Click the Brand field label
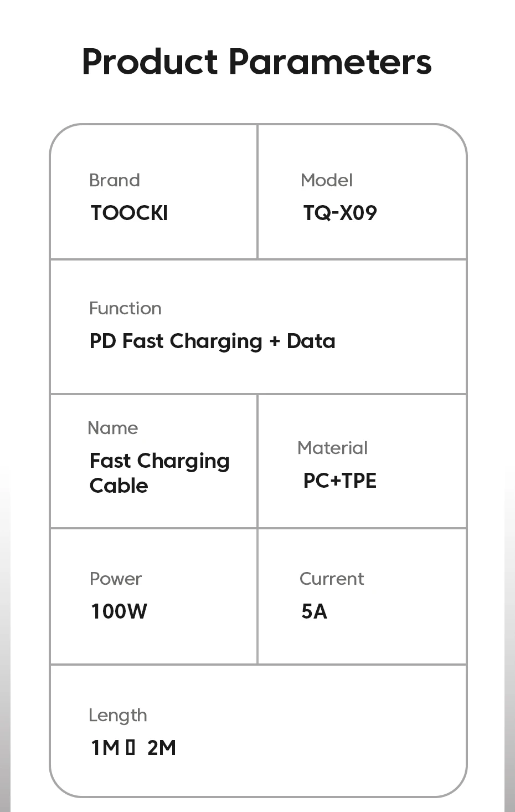515x812 pixels. (115, 180)
